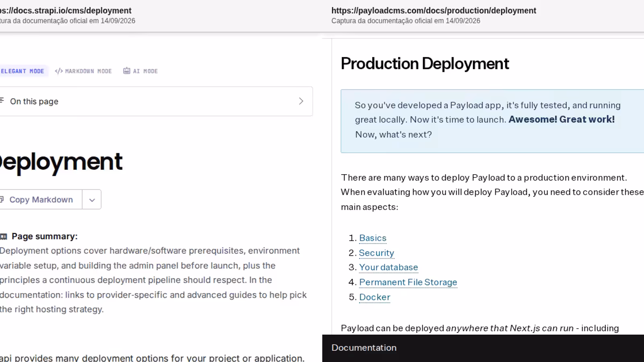The image size is (644, 362).
Task: Expand the On this page panel
Action: pyautogui.click(x=155, y=101)
